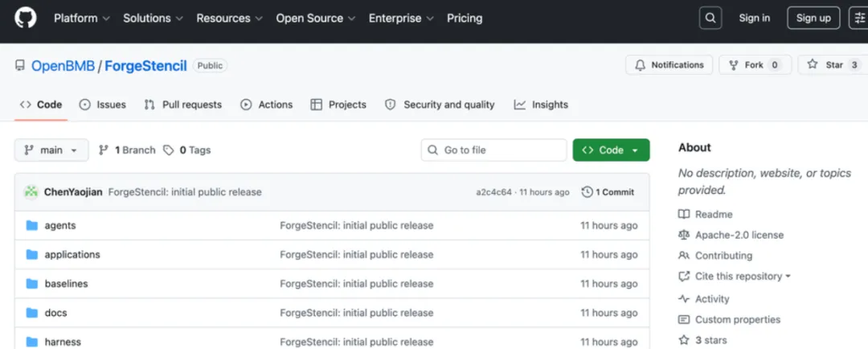Click the clock history icon by 1 Commit
This screenshot has width=868, height=349.
pos(587,192)
